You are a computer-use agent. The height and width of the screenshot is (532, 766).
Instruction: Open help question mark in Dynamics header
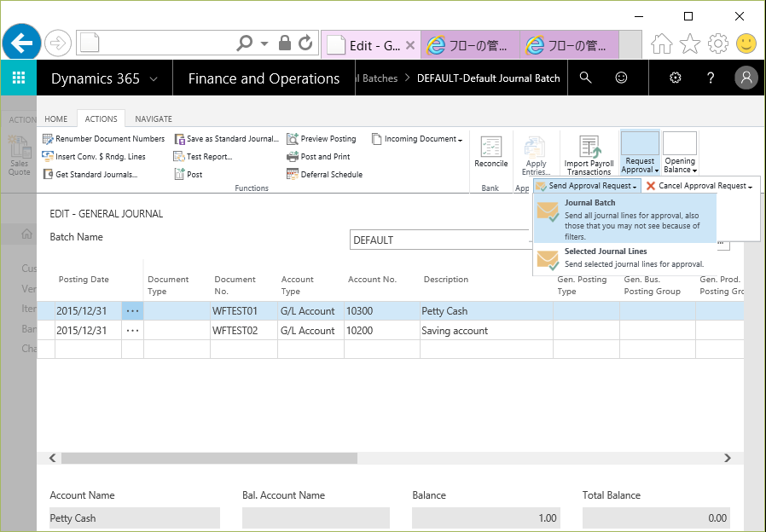[711, 78]
